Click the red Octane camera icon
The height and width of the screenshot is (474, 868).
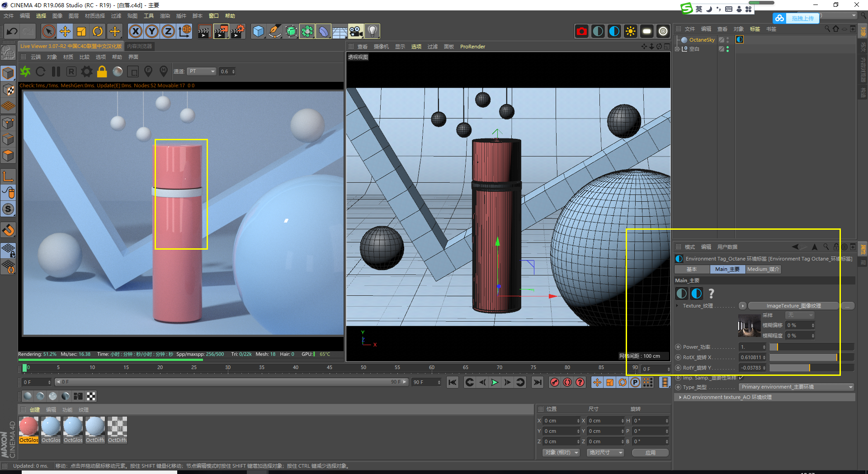(581, 31)
